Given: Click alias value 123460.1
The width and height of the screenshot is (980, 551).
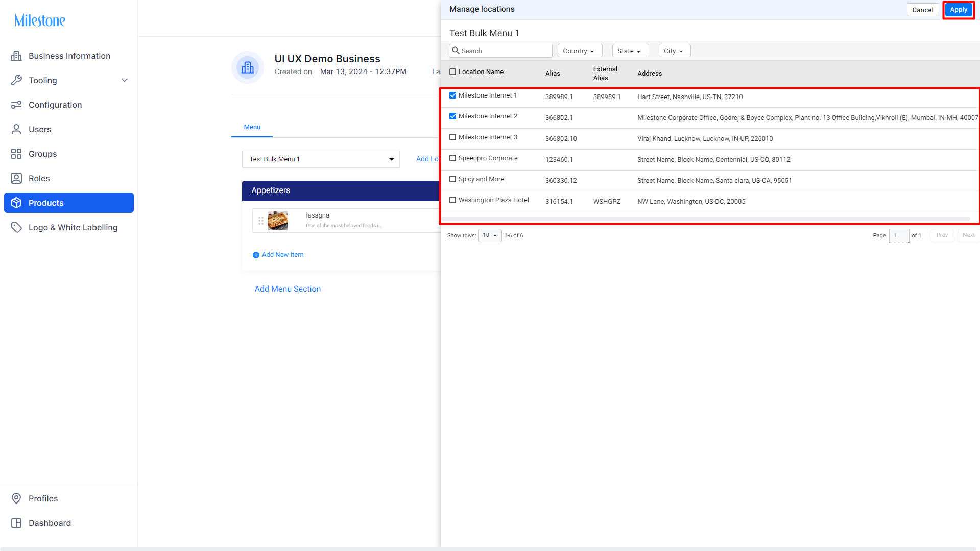Looking at the screenshot, I should tap(559, 160).
